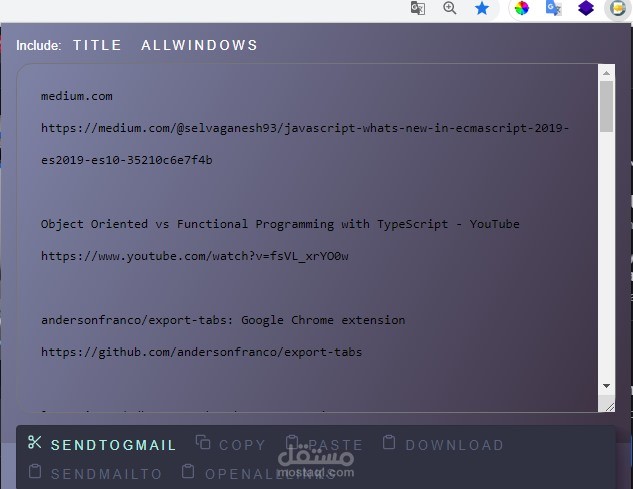The image size is (633, 489).
Task: Click the Export Tabs extension icon
Action: click(x=618, y=8)
